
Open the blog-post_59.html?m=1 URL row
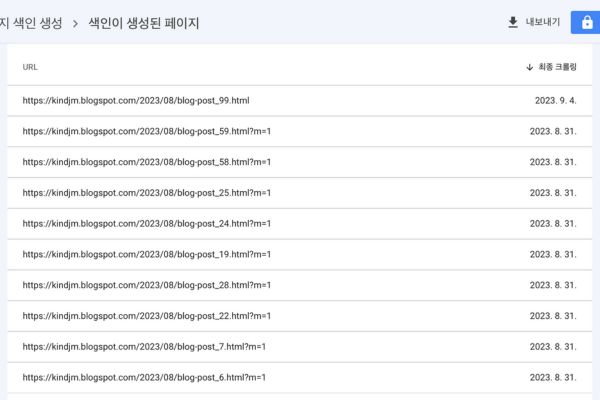click(146, 131)
